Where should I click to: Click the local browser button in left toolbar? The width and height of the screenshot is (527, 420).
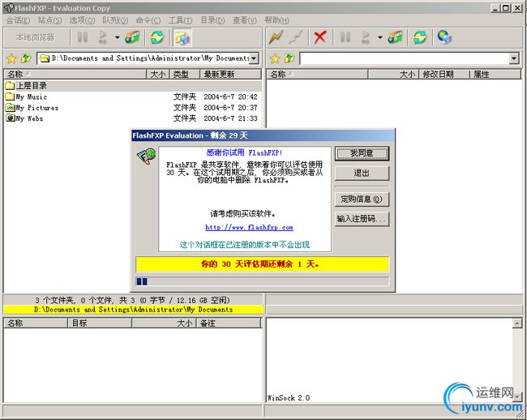coord(36,37)
